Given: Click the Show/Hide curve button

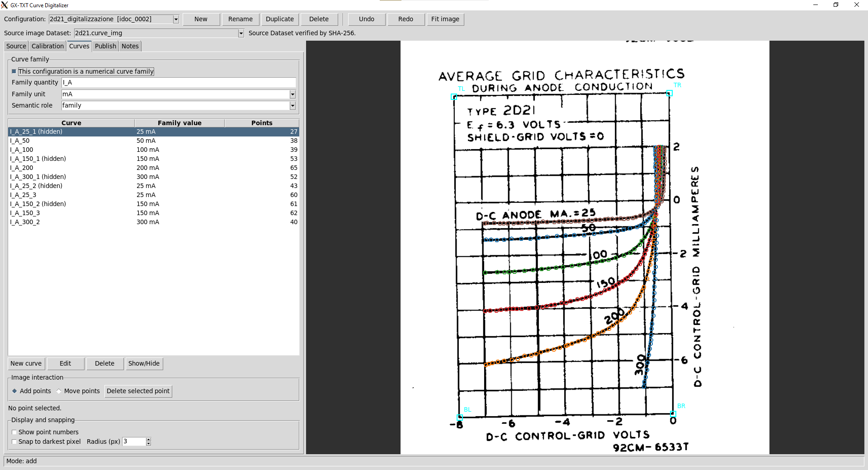Looking at the screenshot, I should pos(144,363).
